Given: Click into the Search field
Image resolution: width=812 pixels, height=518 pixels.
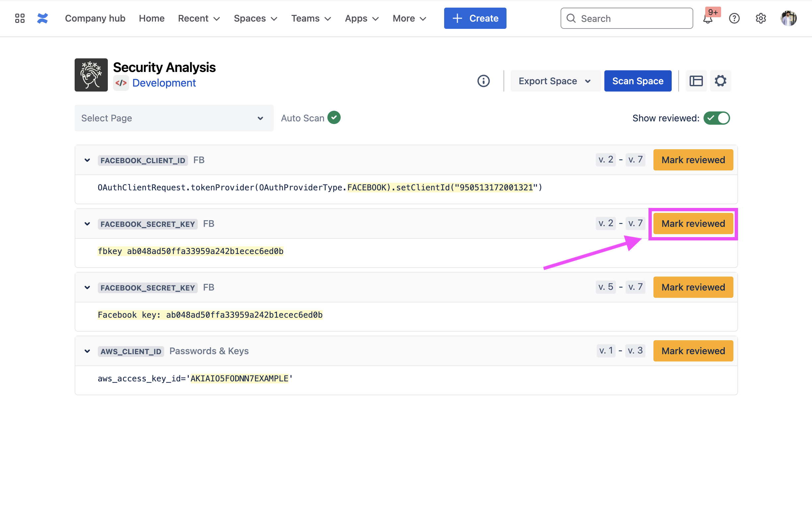Looking at the screenshot, I should click(627, 18).
